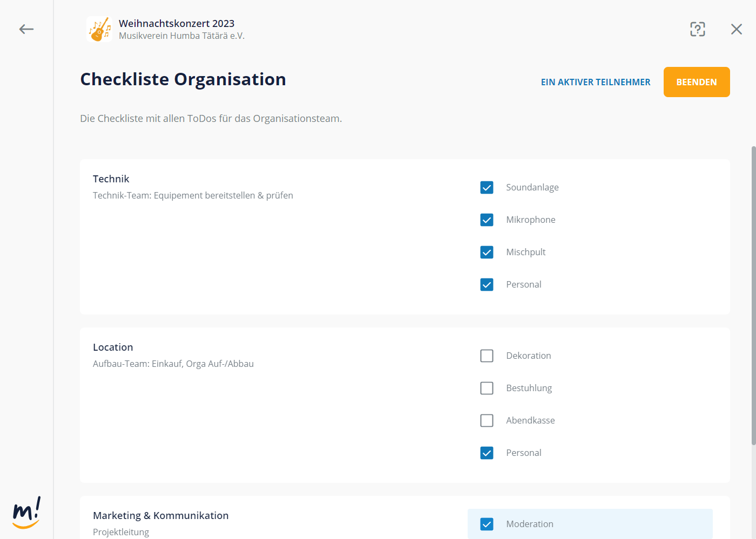Click the Marketing & Kommunikation title
This screenshot has width=756, height=539.
tap(160, 515)
